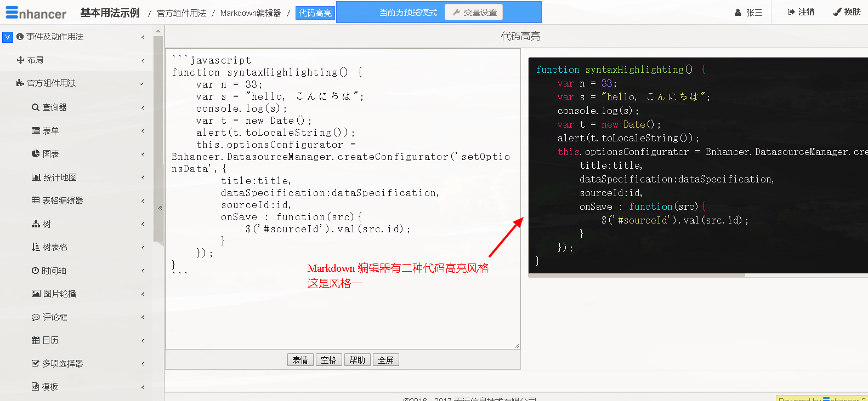Click the 当前为预览模式 label

pos(409,13)
